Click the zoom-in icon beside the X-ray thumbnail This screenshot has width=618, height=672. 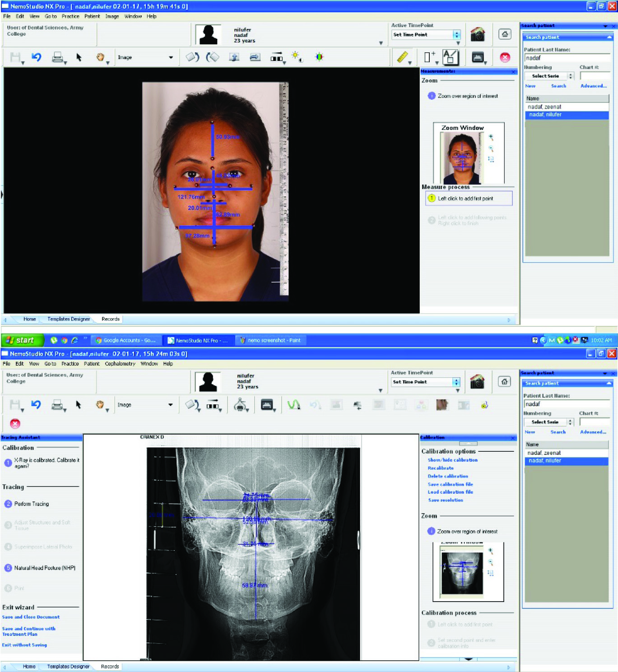tap(491, 551)
